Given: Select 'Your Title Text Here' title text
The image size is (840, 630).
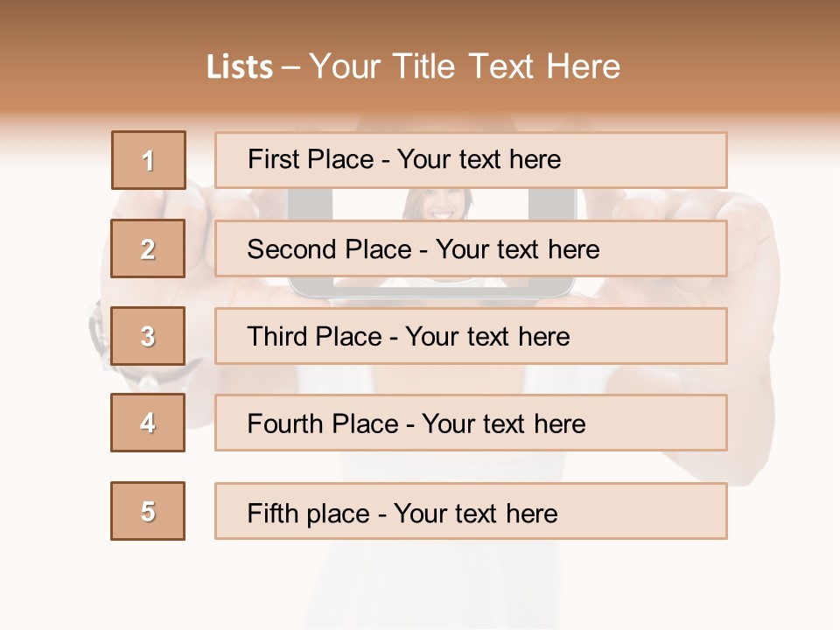Looking at the screenshot, I should (x=464, y=67).
